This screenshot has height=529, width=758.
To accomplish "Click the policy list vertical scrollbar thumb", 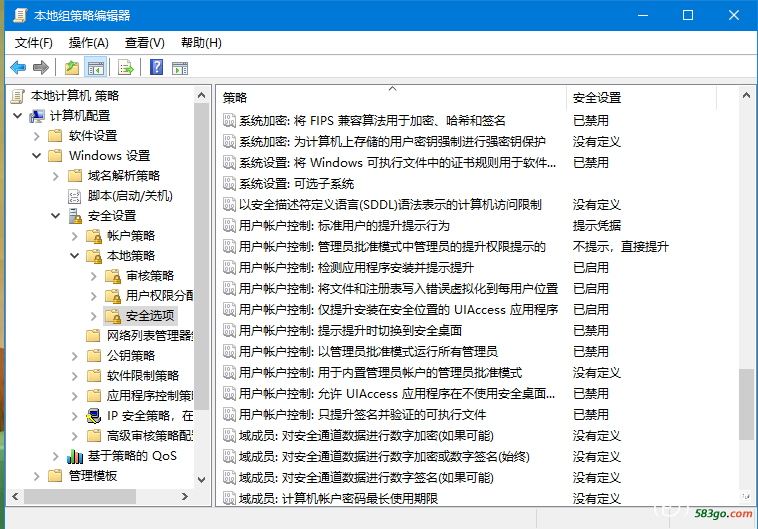I will click(x=746, y=404).
